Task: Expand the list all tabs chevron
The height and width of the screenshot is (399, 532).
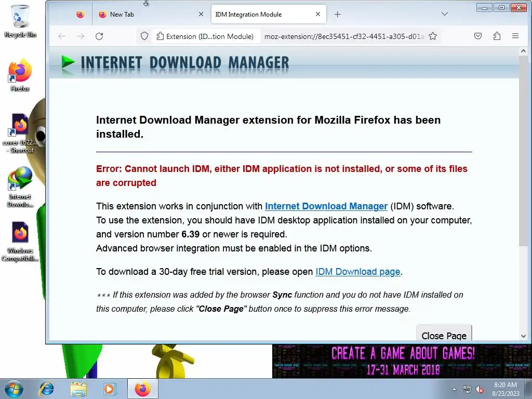Action: [x=445, y=14]
